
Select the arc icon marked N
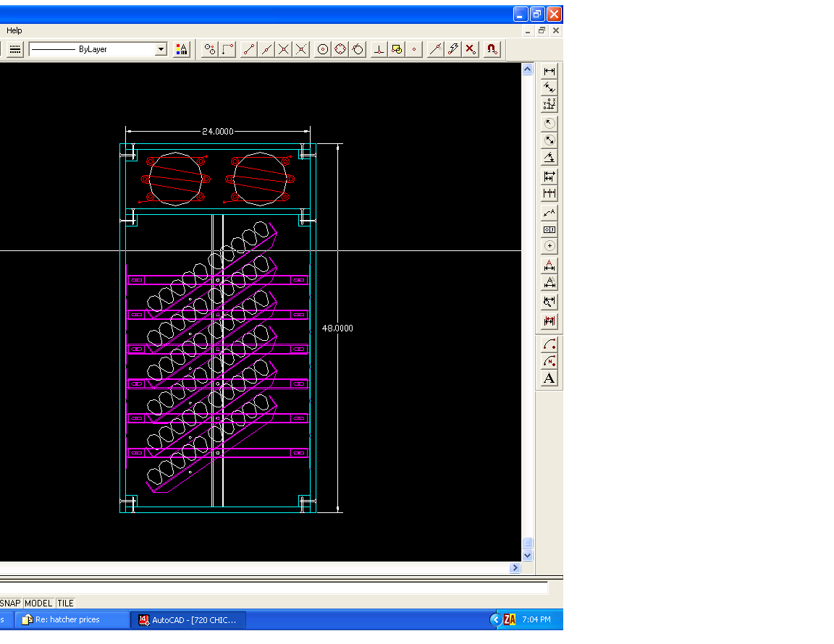(x=549, y=362)
